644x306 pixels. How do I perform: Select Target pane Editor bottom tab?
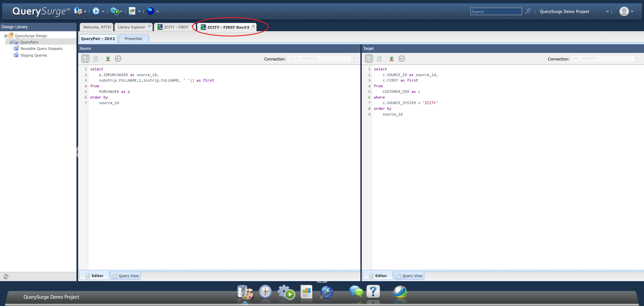pyautogui.click(x=378, y=276)
